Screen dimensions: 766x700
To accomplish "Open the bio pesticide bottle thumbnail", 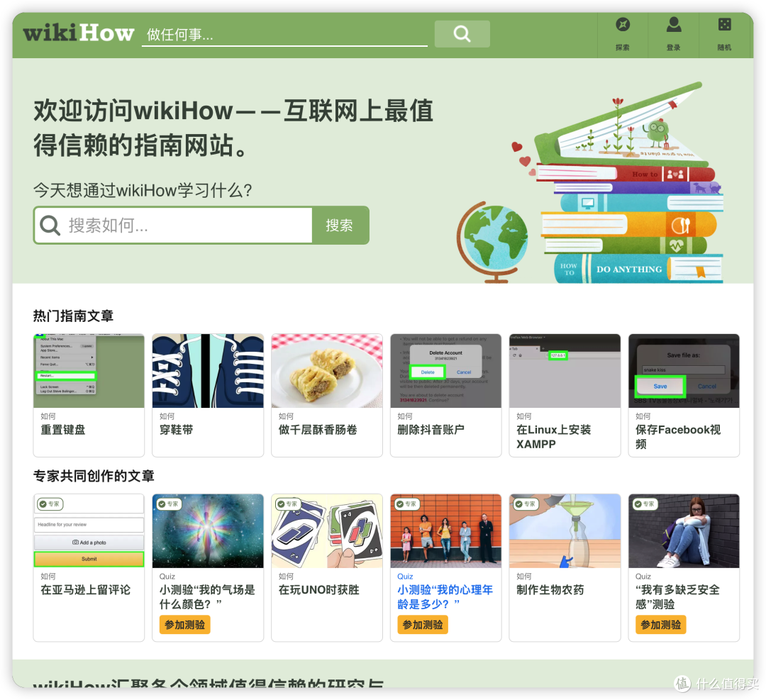I will (x=565, y=531).
